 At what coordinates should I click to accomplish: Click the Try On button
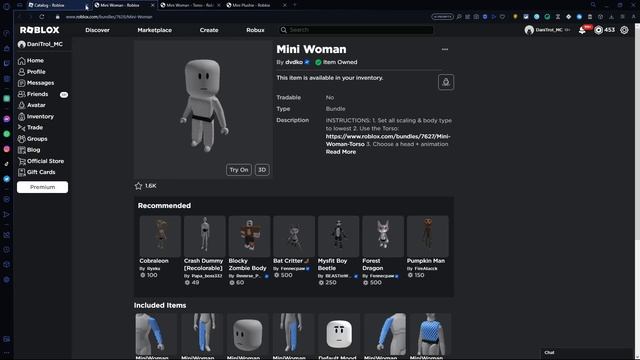(239, 170)
